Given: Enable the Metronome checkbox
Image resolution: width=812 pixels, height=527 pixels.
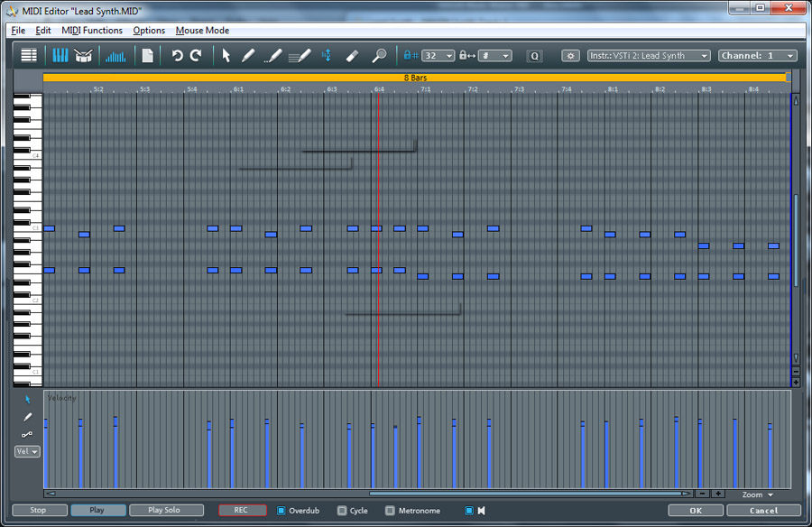Looking at the screenshot, I should (x=391, y=511).
